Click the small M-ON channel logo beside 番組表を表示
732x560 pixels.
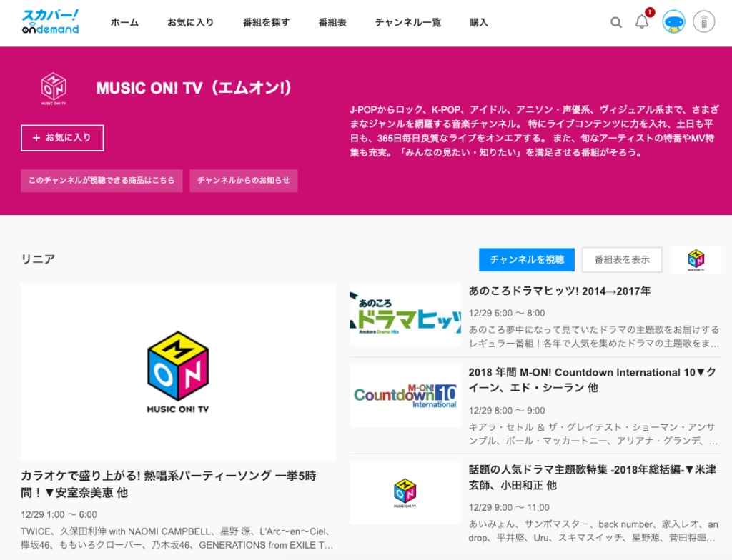pos(696,260)
